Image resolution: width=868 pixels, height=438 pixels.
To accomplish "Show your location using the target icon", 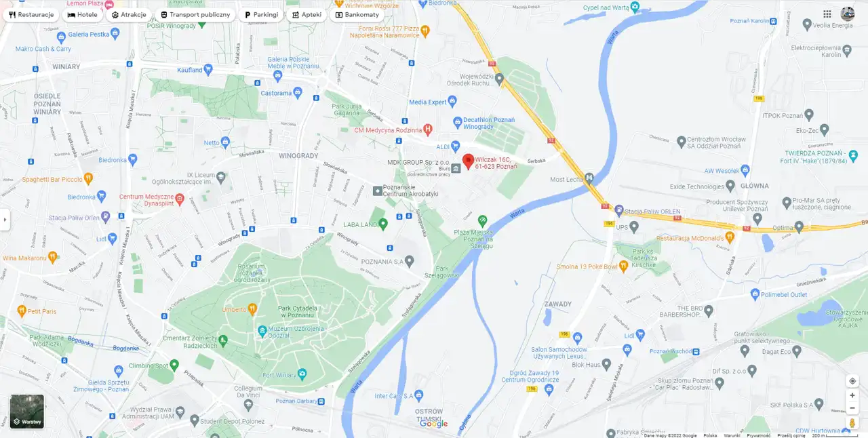I will point(852,381).
